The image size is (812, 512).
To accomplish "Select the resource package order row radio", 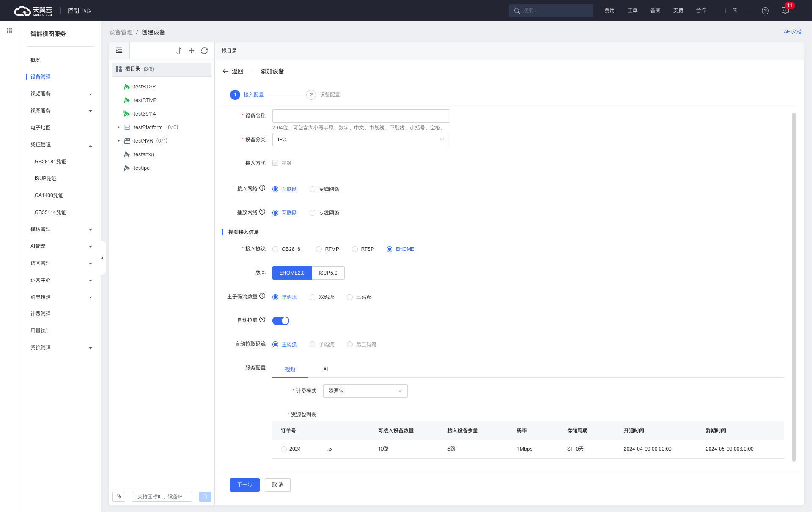I will pos(284,449).
